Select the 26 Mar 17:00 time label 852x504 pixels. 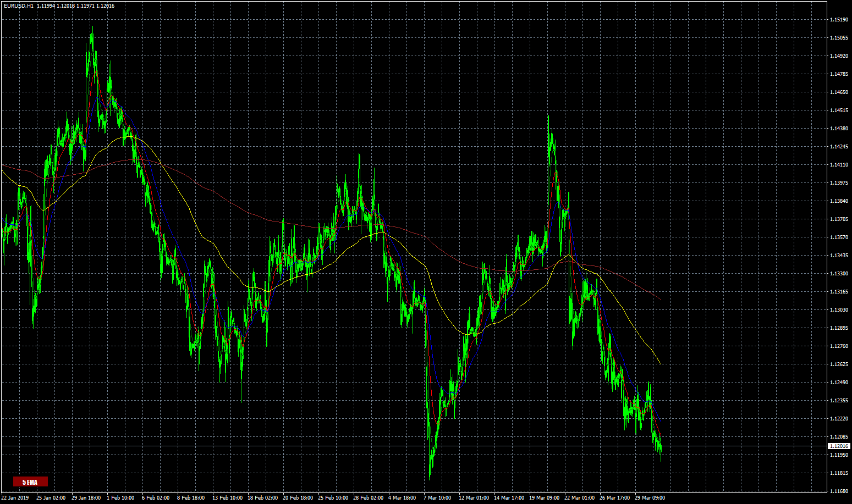point(614,498)
